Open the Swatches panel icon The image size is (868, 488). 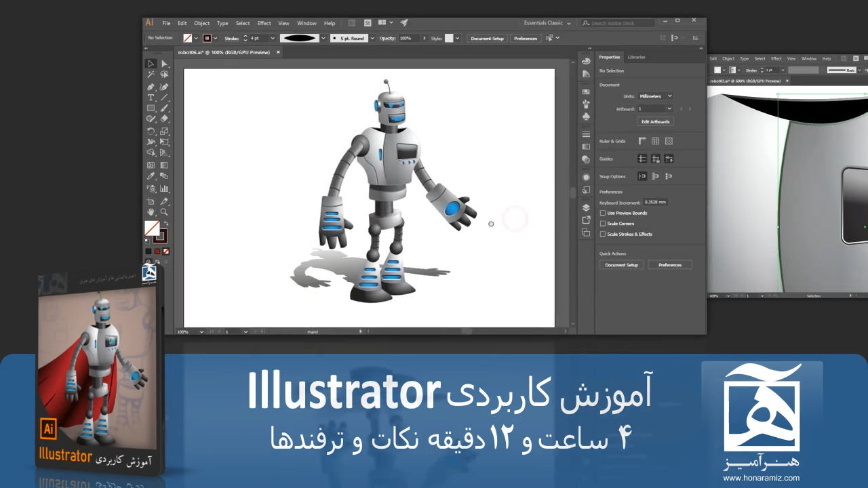pyautogui.click(x=586, y=91)
